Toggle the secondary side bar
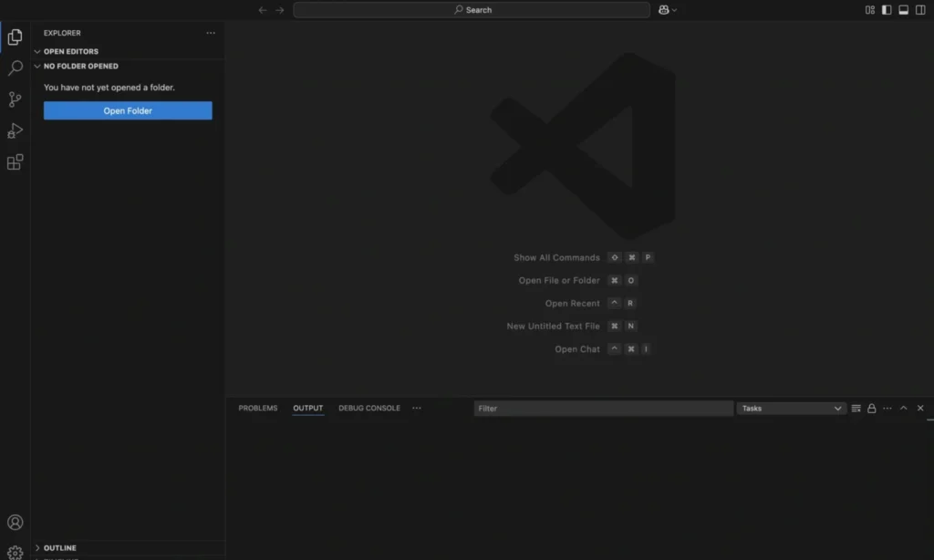This screenshot has height=560, width=934. pyautogui.click(x=920, y=10)
